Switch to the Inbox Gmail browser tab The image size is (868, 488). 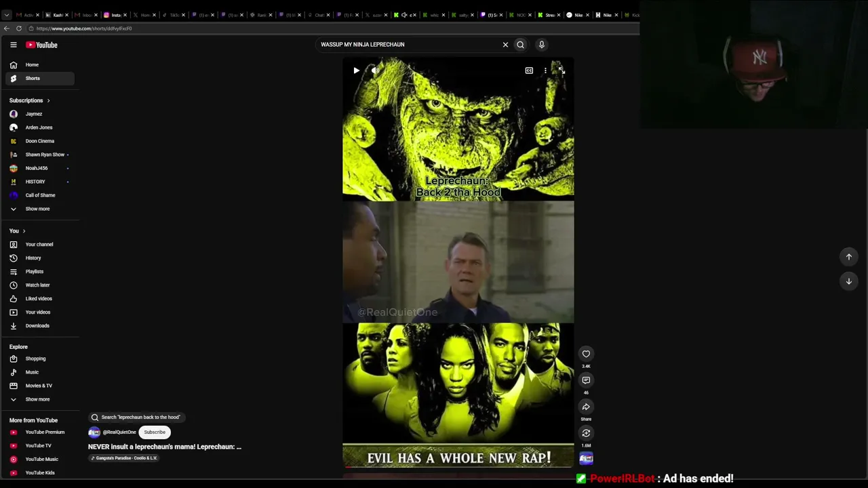tap(83, 15)
